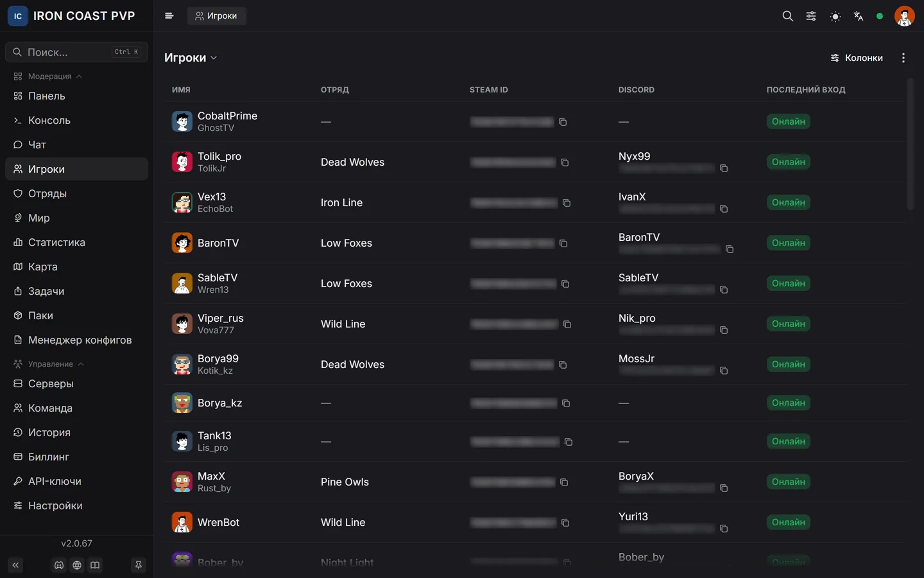The image size is (924, 578).
Task: Click the Колонки button
Action: tap(857, 58)
